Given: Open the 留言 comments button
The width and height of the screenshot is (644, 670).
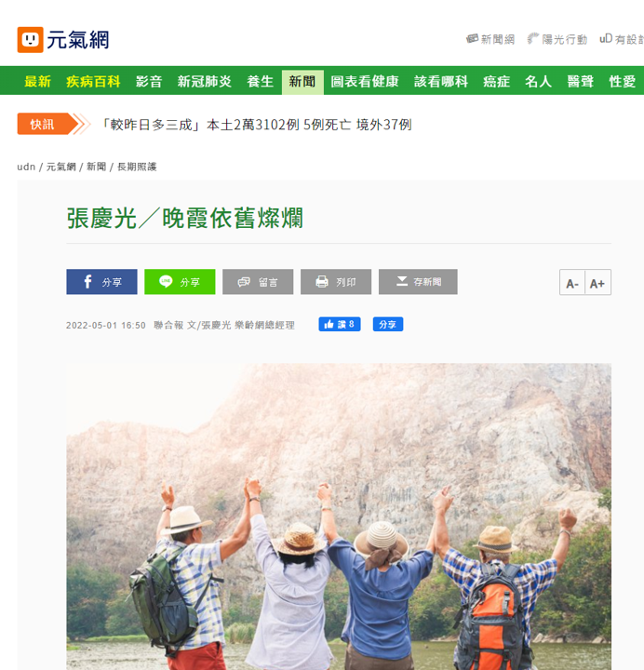Looking at the screenshot, I should tap(258, 282).
